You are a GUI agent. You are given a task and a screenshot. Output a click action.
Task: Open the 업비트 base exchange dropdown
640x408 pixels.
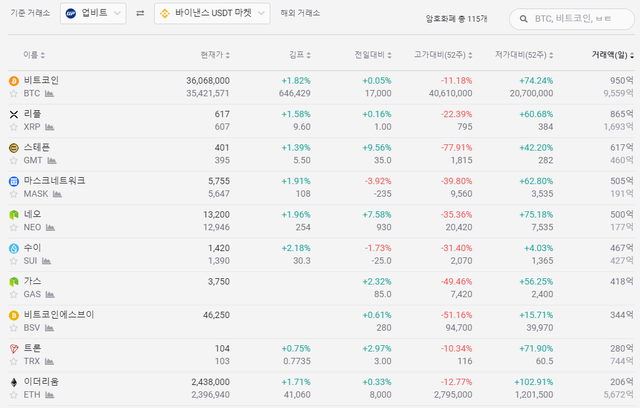click(x=93, y=13)
